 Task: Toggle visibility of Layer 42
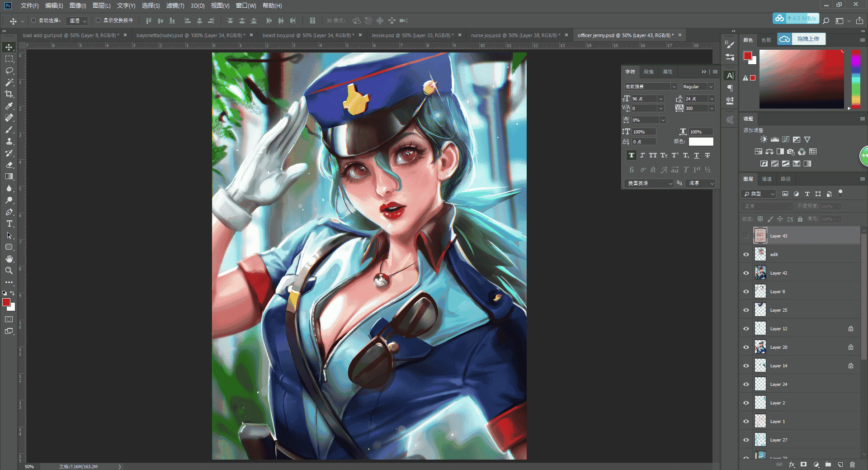pos(746,273)
